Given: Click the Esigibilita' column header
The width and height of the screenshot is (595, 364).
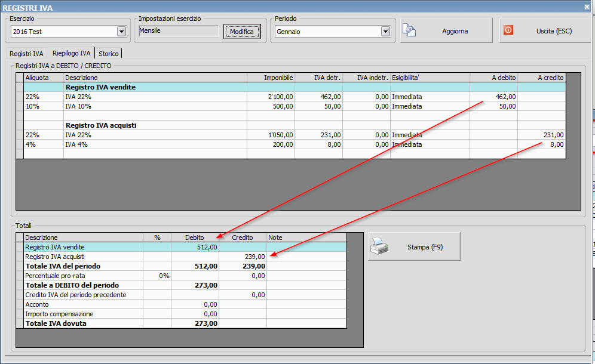Looking at the screenshot, I should pos(430,78).
